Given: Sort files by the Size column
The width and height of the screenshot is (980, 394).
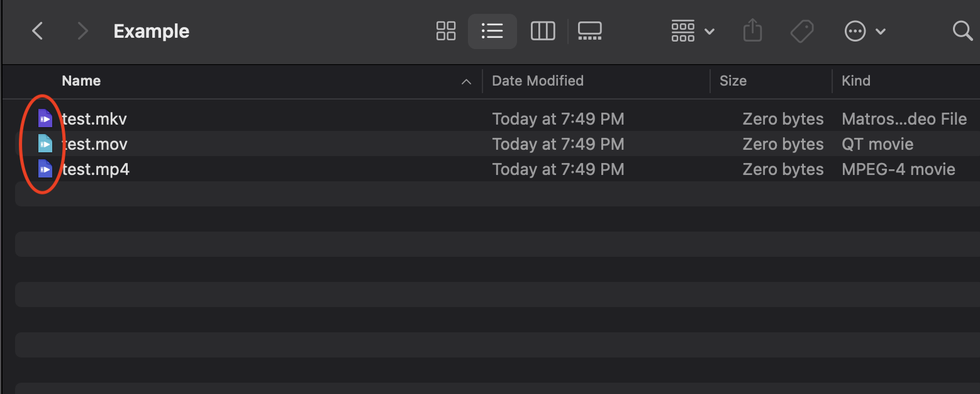Looking at the screenshot, I should click(x=733, y=81).
